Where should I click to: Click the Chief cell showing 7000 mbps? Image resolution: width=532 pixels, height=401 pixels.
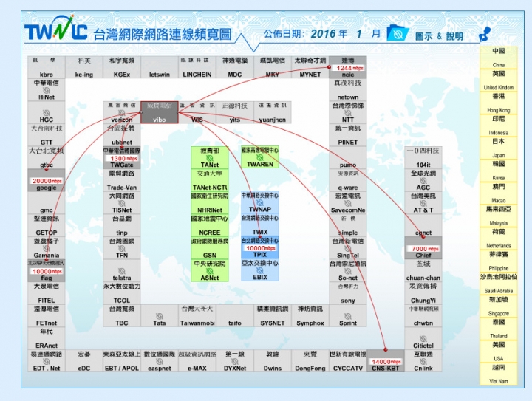tap(423, 248)
